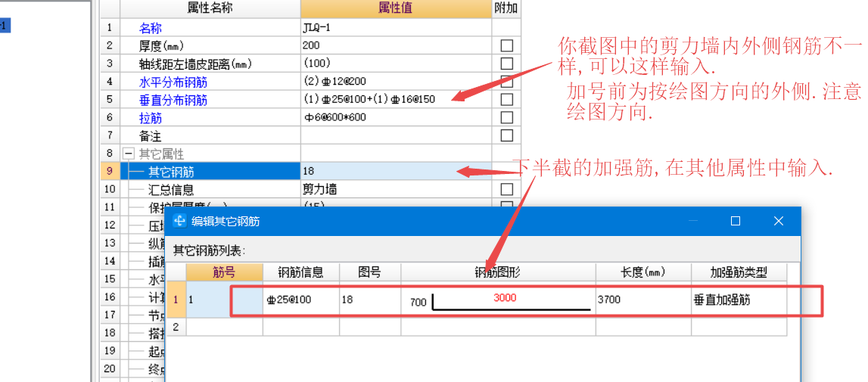
Task: Click property row number 5
Action: 110,100
